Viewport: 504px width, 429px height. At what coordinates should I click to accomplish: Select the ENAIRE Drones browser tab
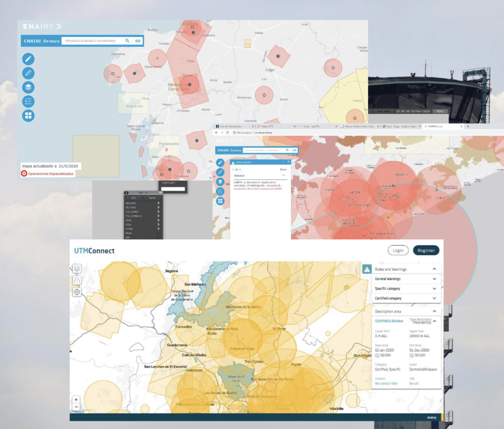[443, 127]
